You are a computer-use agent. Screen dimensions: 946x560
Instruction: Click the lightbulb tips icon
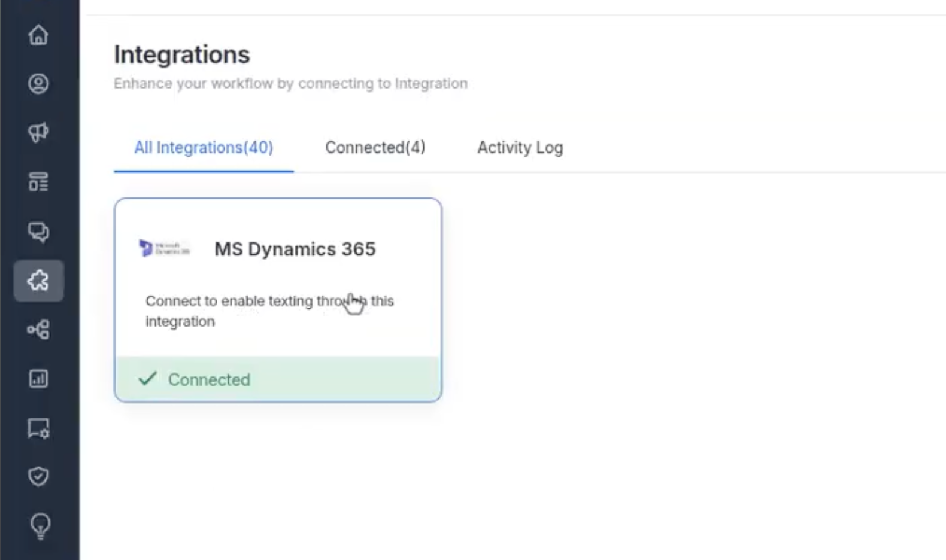click(x=40, y=527)
